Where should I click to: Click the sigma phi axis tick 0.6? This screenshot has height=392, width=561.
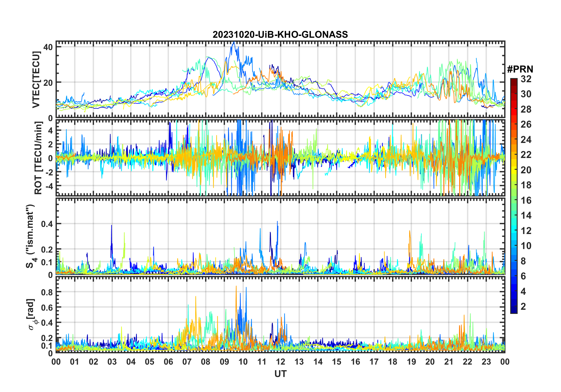47,307
